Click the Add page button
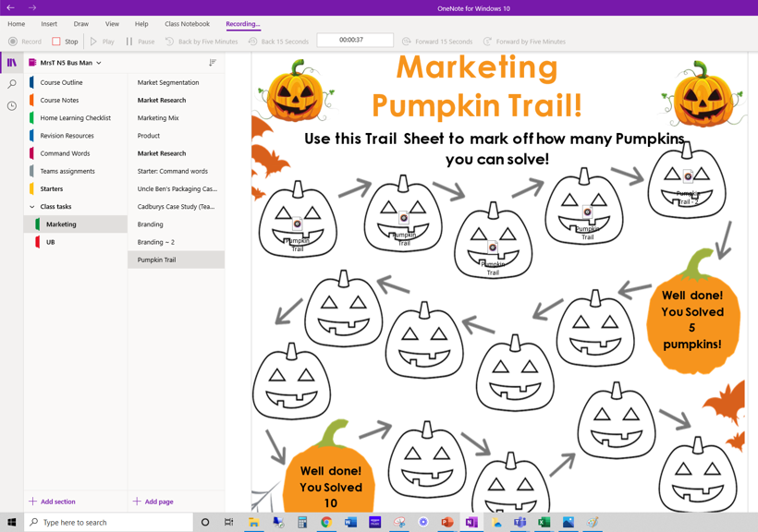Screen dimensions: 758x532 click(x=153, y=502)
